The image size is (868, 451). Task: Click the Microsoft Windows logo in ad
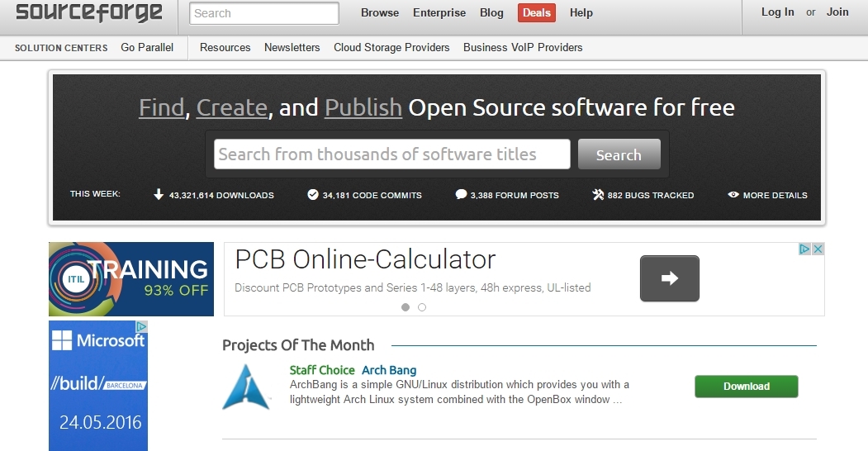62,340
